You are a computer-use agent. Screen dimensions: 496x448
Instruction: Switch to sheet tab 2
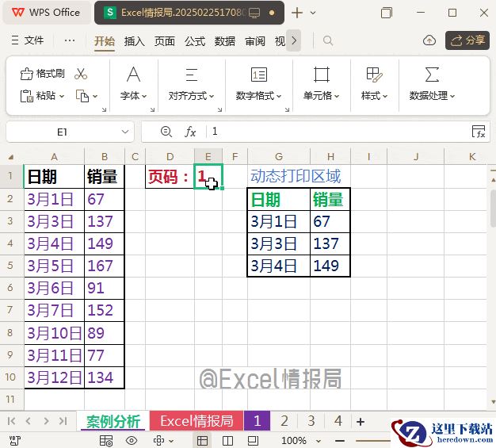(x=284, y=421)
